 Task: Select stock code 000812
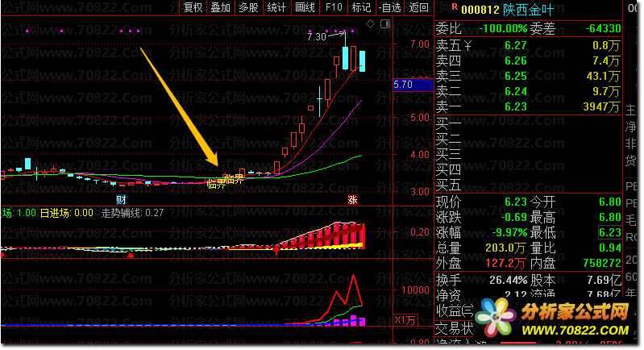pyautogui.click(x=480, y=10)
